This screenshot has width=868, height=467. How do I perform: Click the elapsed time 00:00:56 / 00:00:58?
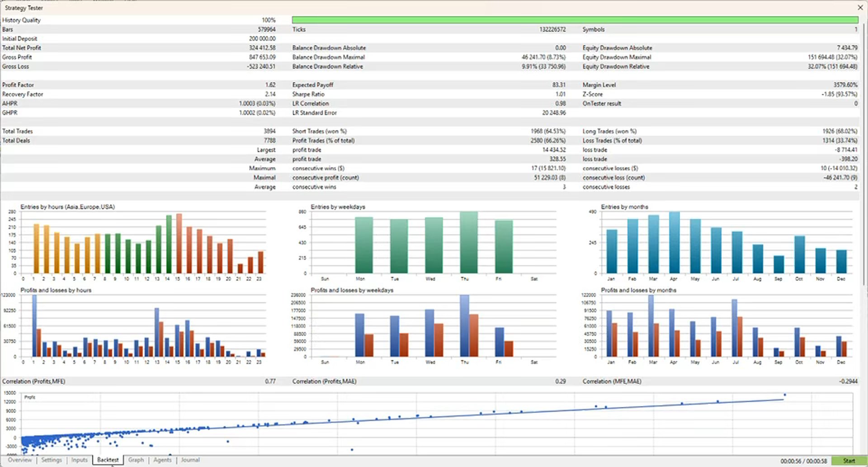(x=803, y=461)
